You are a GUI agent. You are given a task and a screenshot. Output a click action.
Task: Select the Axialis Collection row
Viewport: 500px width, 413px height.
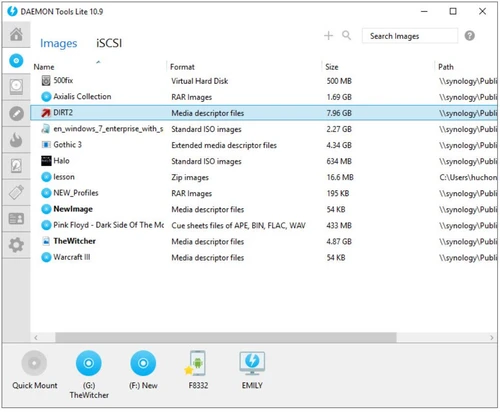pos(264,97)
